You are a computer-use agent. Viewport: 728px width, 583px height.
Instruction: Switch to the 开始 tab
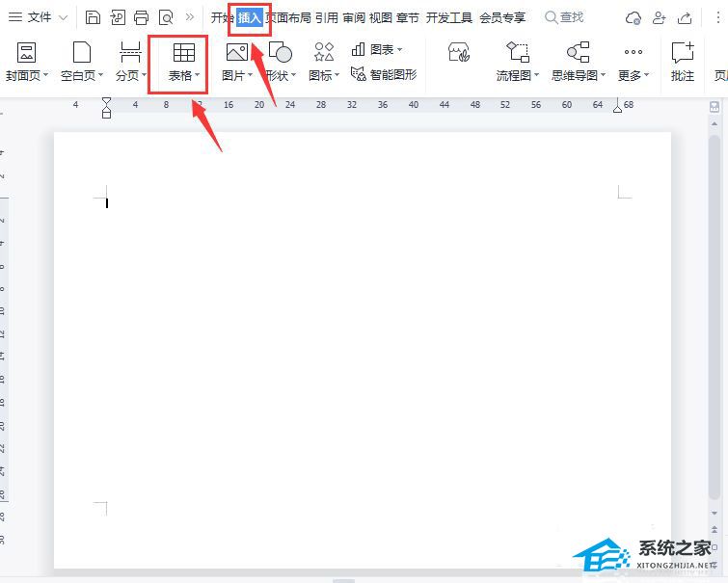222,17
